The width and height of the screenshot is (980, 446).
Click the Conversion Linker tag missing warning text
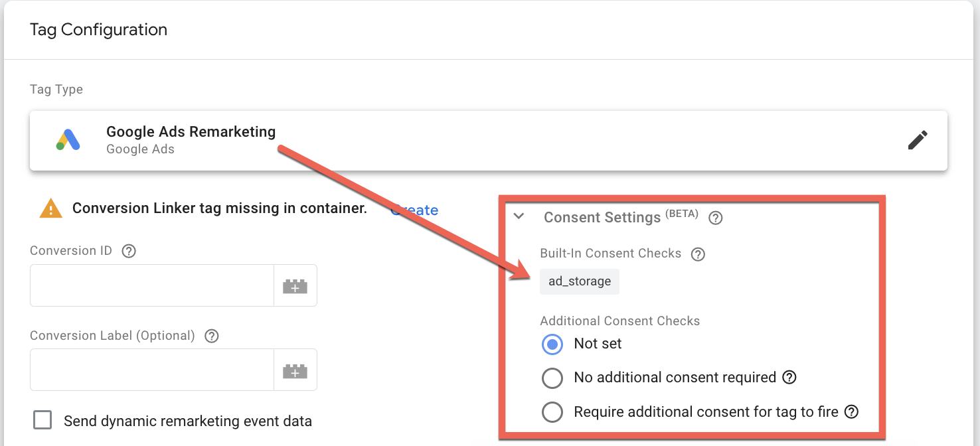click(220, 208)
